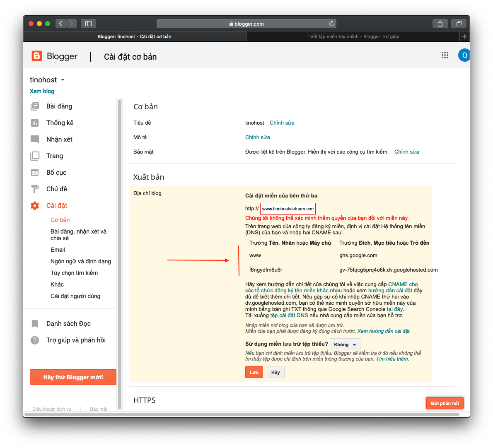Open the account avatar menu
Image resolution: width=493 pixels, height=448 pixels.
coord(464,55)
